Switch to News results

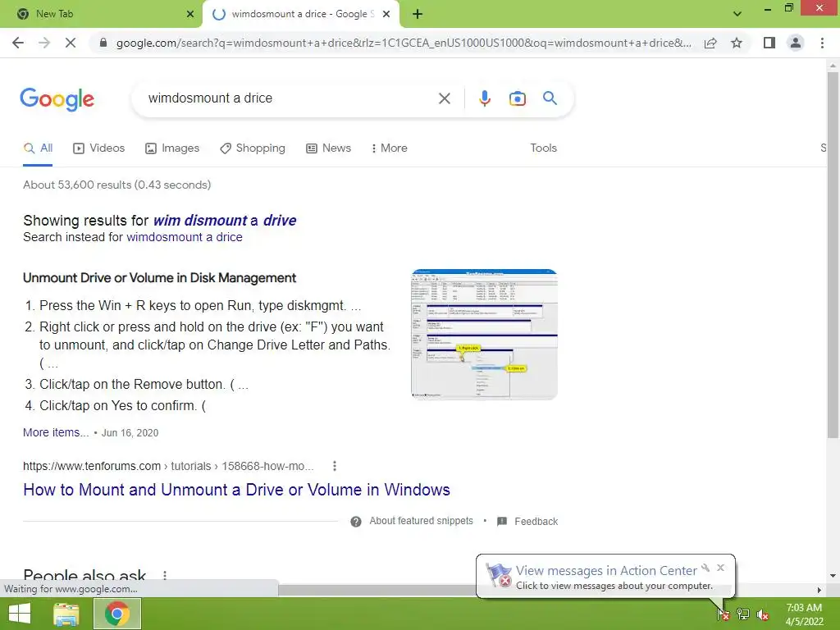click(x=328, y=148)
